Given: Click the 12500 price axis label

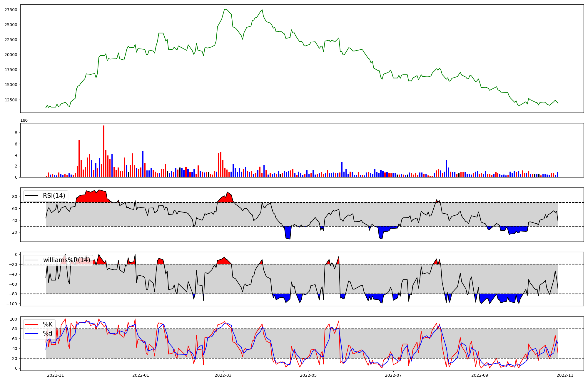Looking at the screenshot, I should [11, 100].
